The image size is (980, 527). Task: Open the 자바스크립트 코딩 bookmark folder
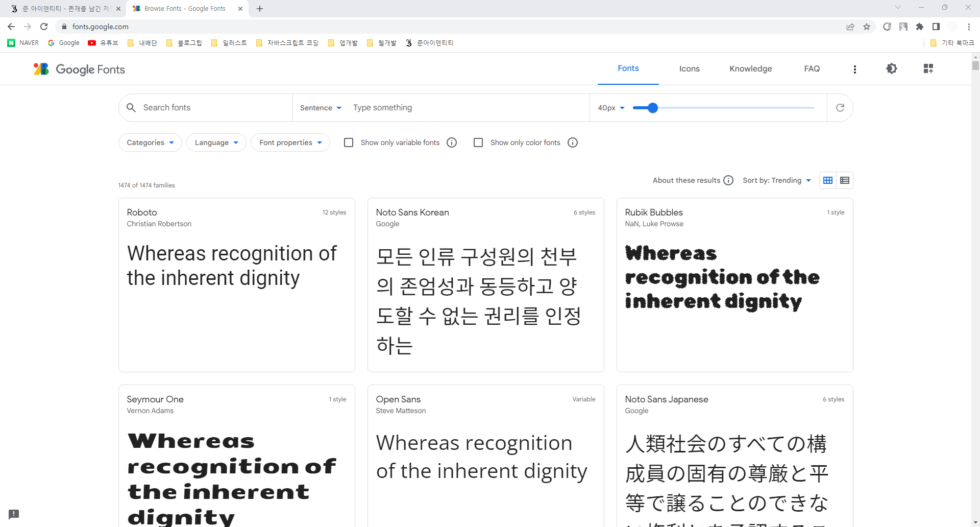tap(287, 43)
